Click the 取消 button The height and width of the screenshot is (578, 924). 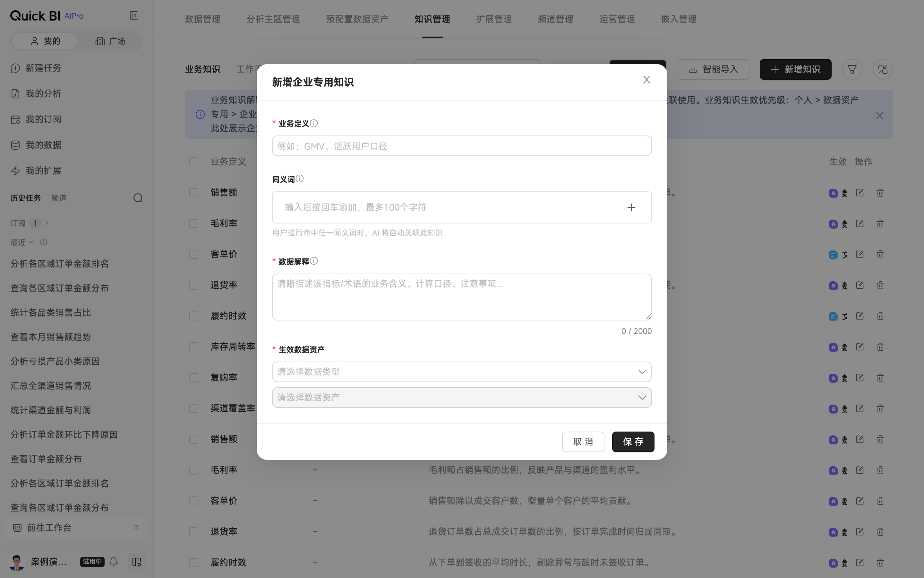click(x=583, y=442)
